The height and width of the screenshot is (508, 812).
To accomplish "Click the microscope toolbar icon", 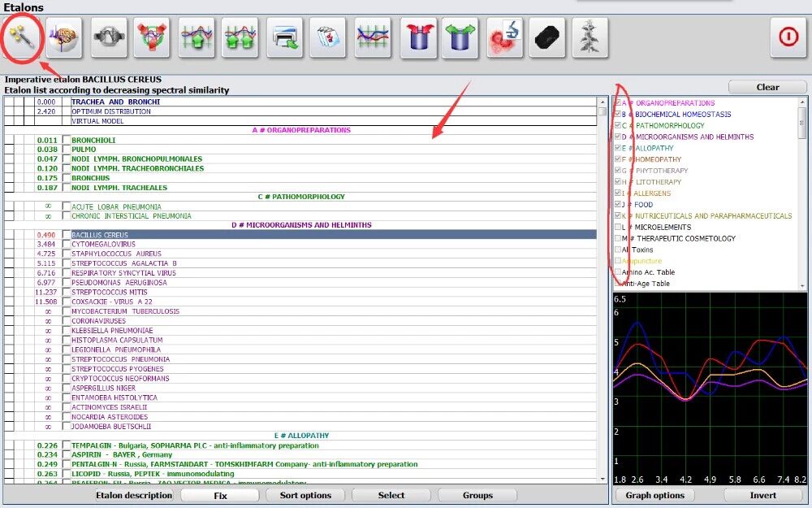I will 504,38.
